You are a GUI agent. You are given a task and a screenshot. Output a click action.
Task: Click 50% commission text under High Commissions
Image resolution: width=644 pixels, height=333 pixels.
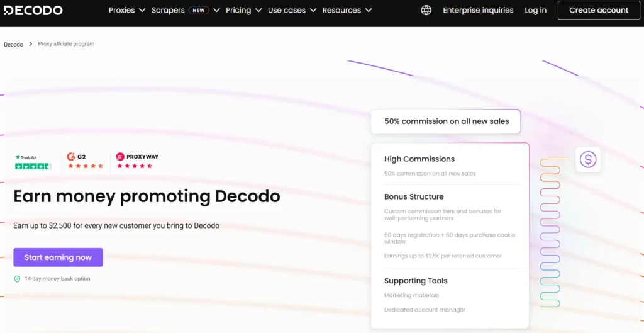pyautogui.click(x=430, y=174)
